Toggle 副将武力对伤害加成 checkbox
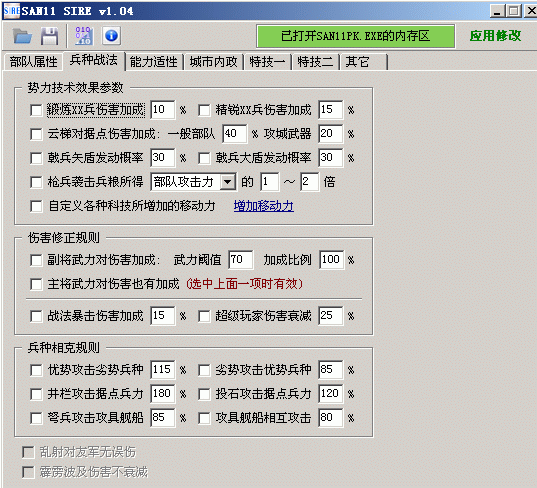The width and height of the screenshot is (537, 488). (x=36, y=260)
